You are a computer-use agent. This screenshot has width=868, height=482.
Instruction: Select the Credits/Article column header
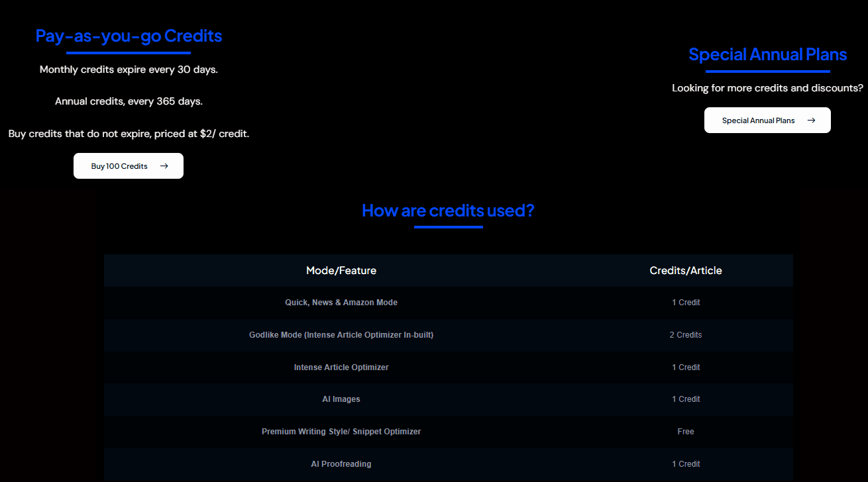coord(686,271)
